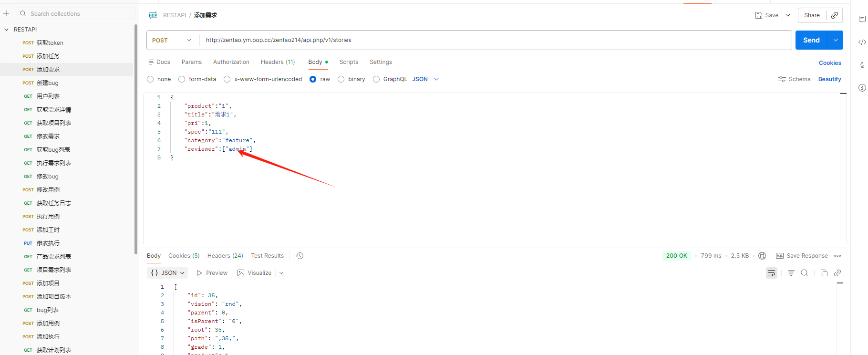The height and width of the screenshot is (355, 868).
Task: Select the binary body type
Action: pos(341,79)
